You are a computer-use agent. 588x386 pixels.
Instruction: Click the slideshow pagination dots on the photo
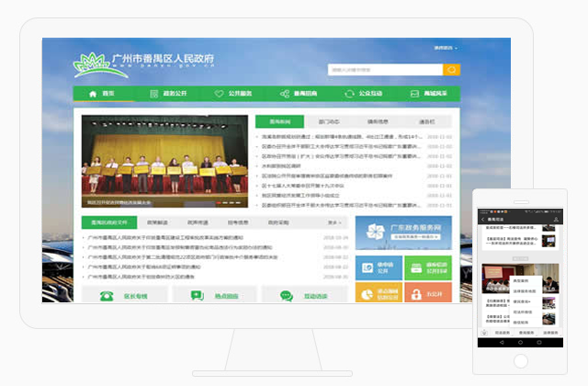point(220,202)
